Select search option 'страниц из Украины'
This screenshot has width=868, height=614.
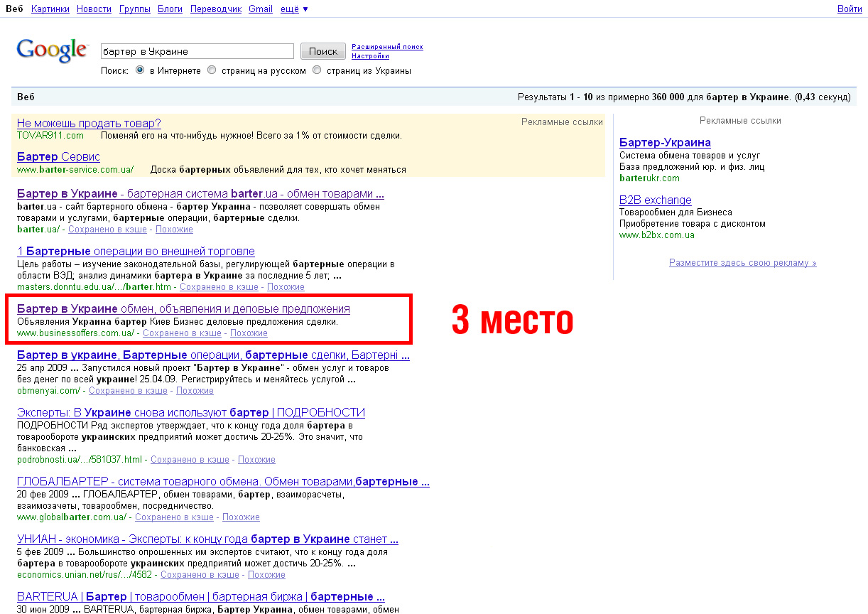[x=316, y=70]
